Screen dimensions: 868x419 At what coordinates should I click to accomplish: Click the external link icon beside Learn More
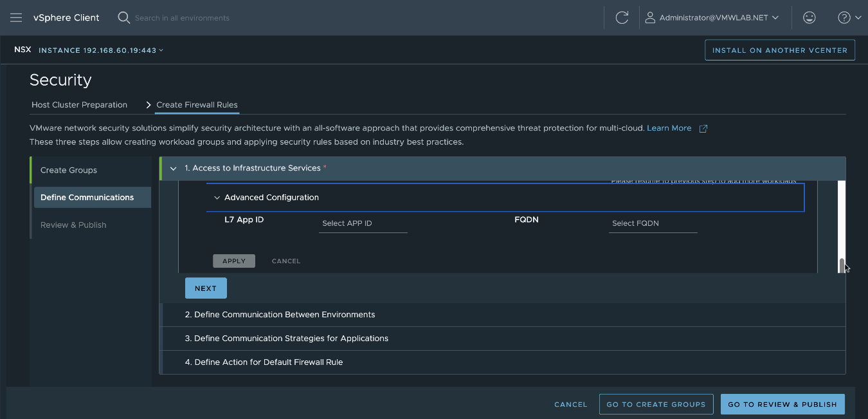703,129
